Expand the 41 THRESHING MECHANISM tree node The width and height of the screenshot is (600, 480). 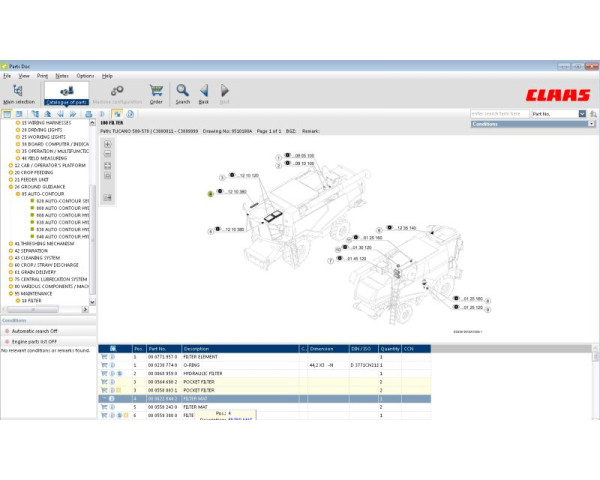click(x=10, y=243)
